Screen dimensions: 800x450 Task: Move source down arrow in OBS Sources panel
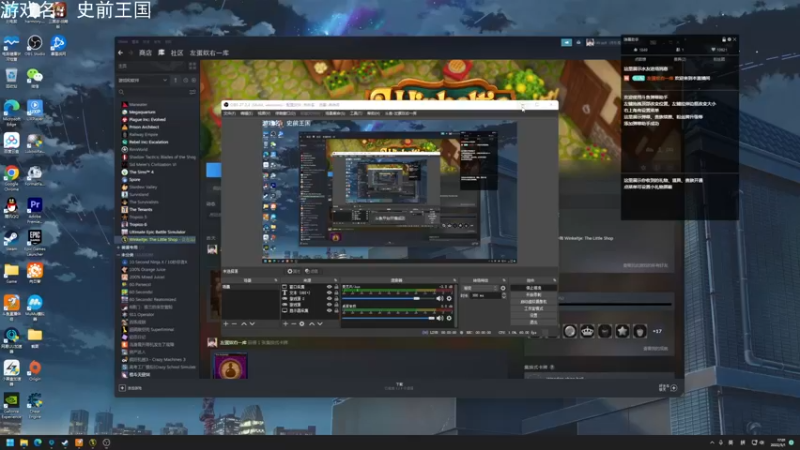pos(320,323)
